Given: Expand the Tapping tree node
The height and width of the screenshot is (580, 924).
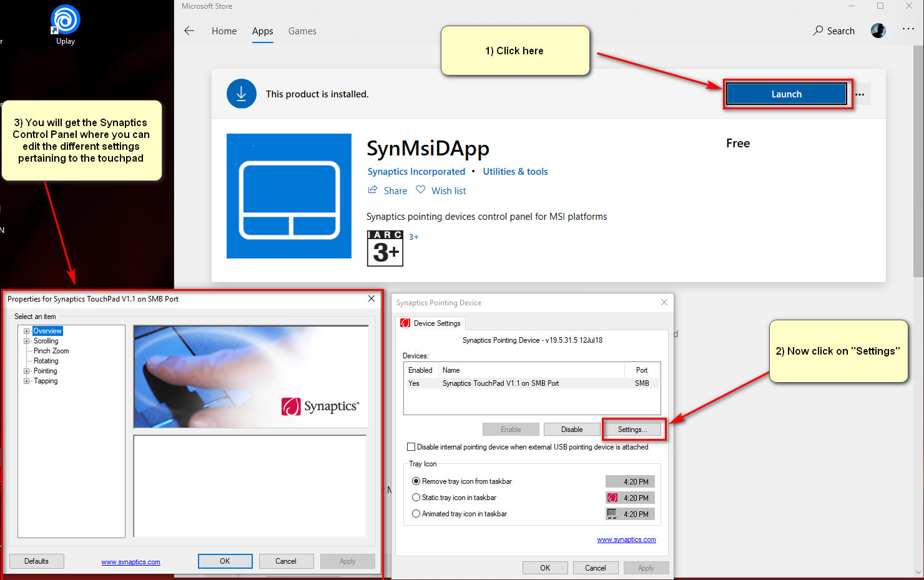Looking at the screenshot, I should click(27, 381).
